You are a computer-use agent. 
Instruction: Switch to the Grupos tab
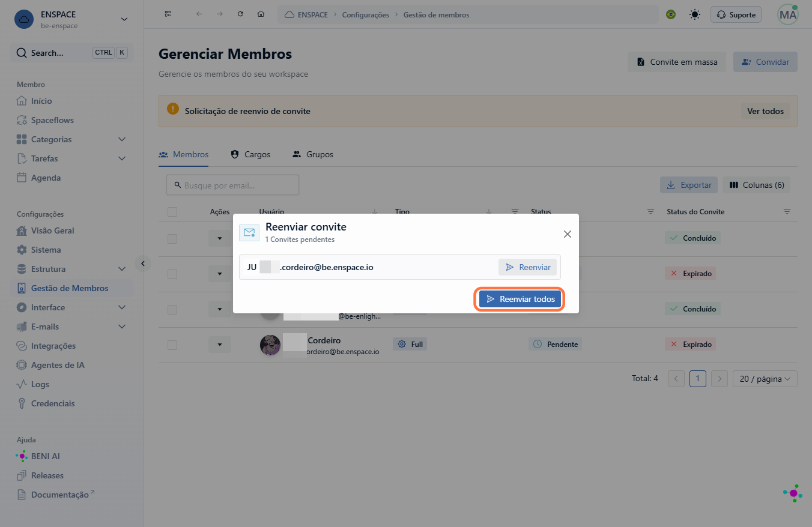(x=312, y=154)
